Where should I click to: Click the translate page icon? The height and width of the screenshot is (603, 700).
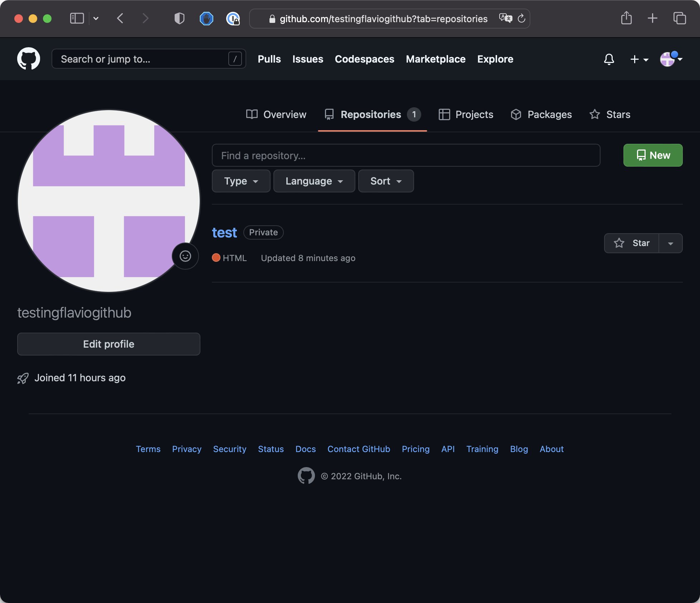click(505, 18)
